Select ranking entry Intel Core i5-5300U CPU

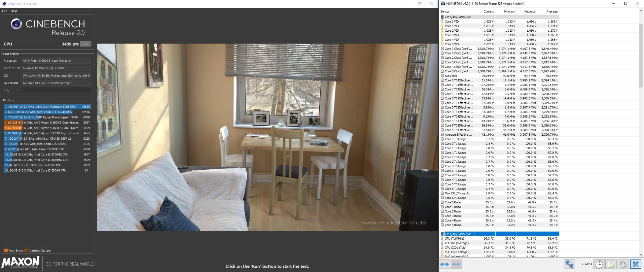47,170
